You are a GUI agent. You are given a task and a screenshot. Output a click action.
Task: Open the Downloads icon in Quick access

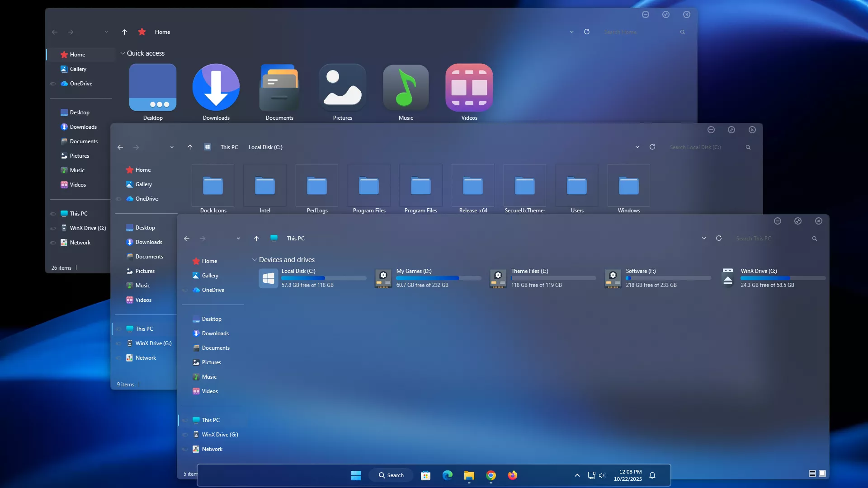[x=216, y=88]
